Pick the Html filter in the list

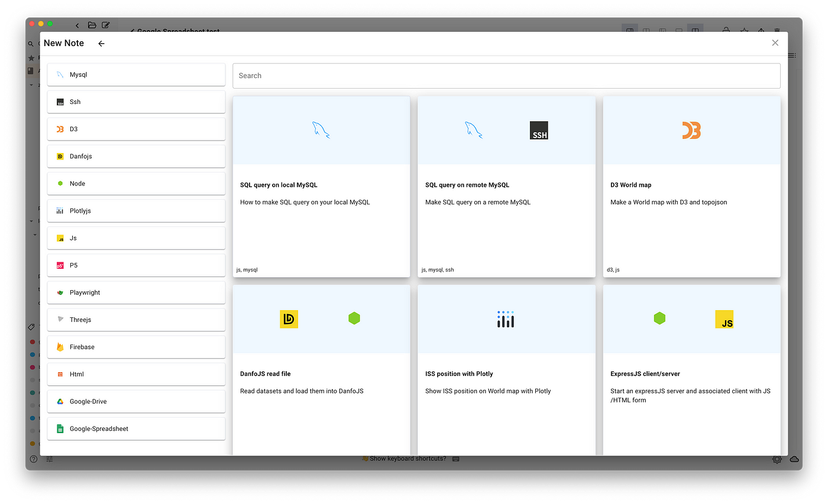click(136, 374)
